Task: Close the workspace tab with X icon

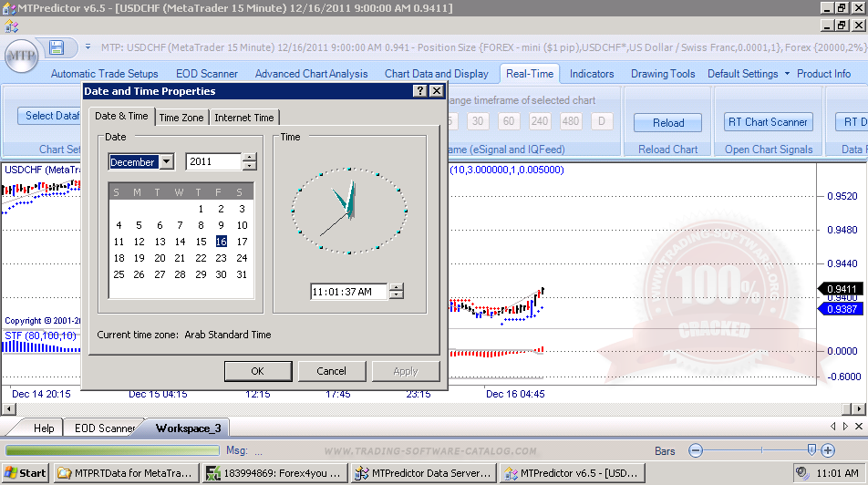Action: coord(858,427)
